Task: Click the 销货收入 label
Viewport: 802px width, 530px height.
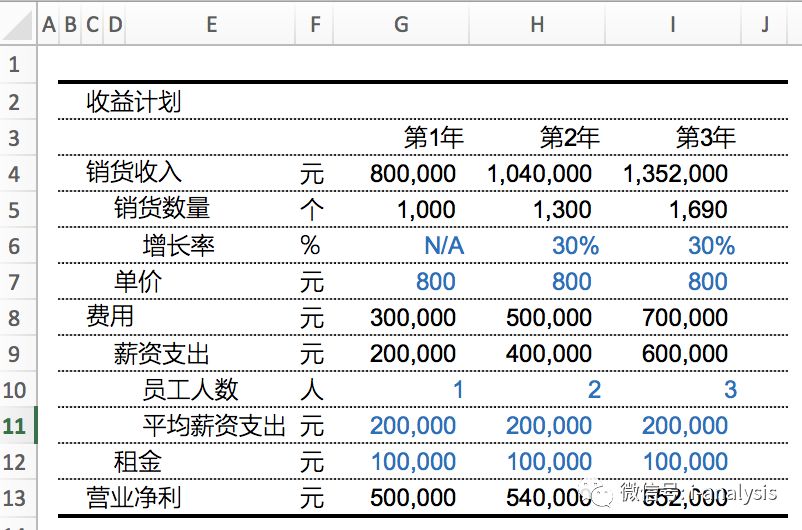Action: (x=133, y=172)
